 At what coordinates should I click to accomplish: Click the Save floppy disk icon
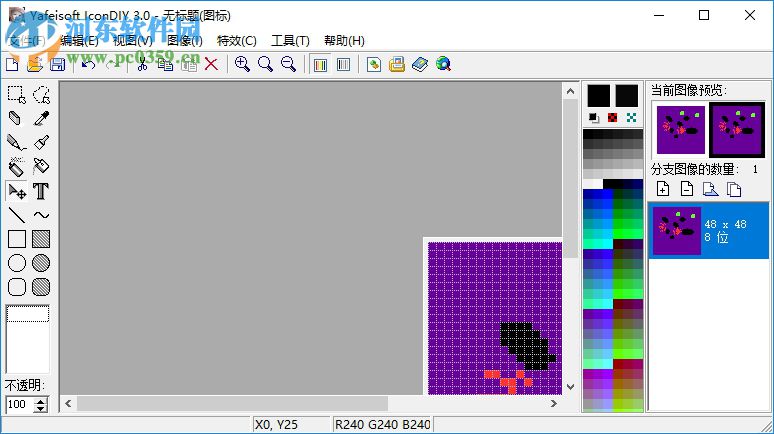pos(58,64)
